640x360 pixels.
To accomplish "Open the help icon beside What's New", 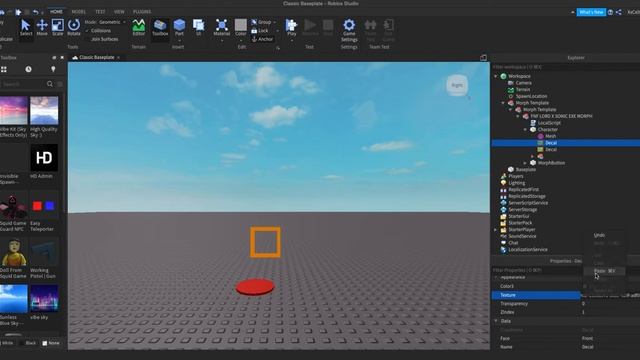I will pos(610,12).
